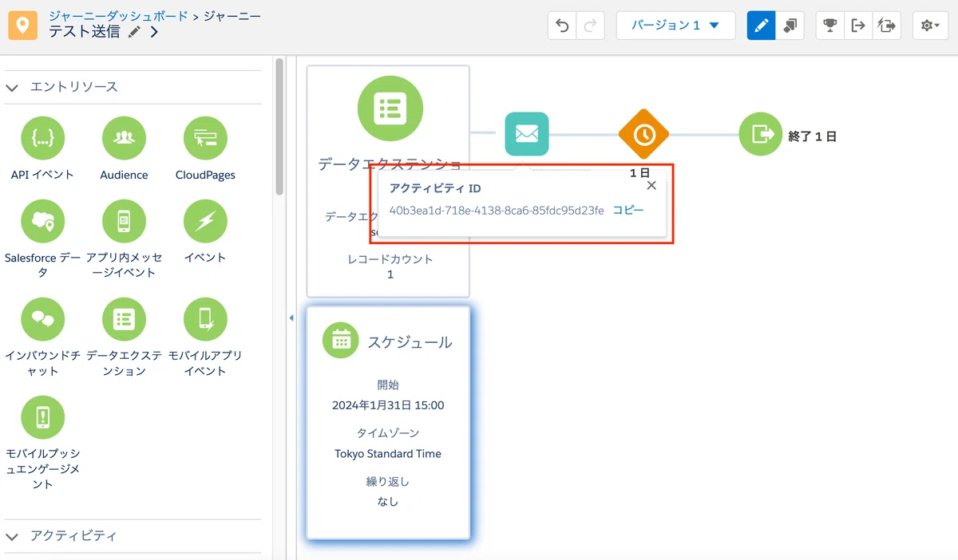Select the Audience entry source
Viewport: 958px width, 560px height.
(x=124, y=148)
